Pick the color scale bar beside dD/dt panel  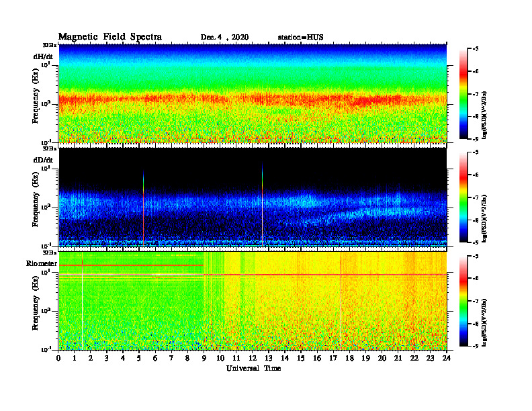pos(463,197)
